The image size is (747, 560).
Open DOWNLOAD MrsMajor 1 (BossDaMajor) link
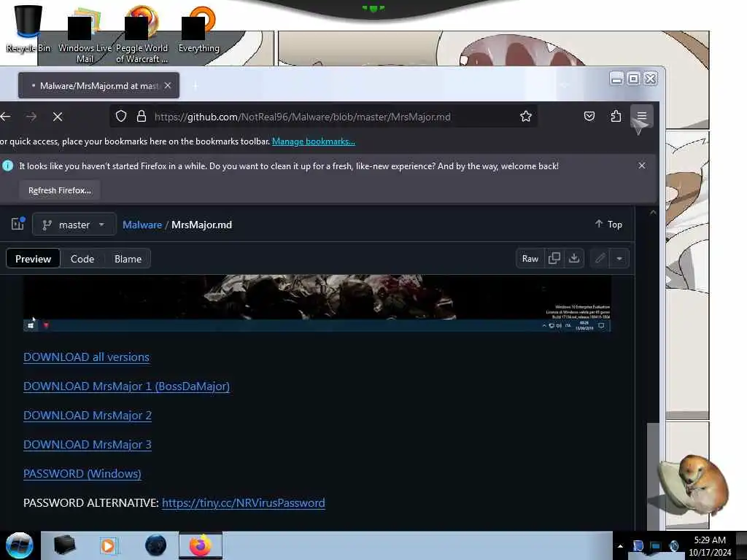coord(126,386)
